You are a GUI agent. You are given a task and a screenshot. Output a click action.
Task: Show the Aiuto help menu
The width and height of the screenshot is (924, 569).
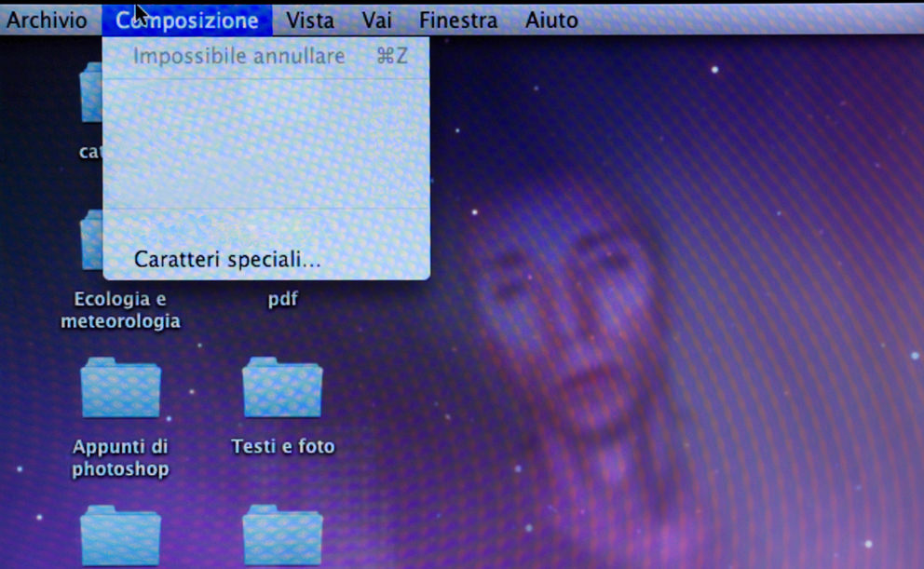click(551, 20)
